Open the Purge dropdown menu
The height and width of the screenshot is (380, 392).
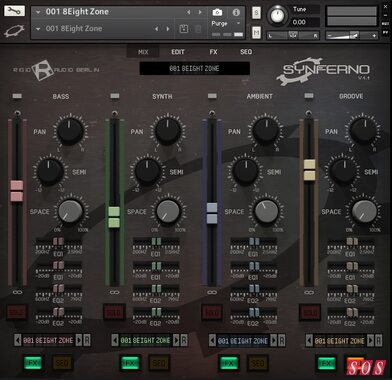coord(226,24)
